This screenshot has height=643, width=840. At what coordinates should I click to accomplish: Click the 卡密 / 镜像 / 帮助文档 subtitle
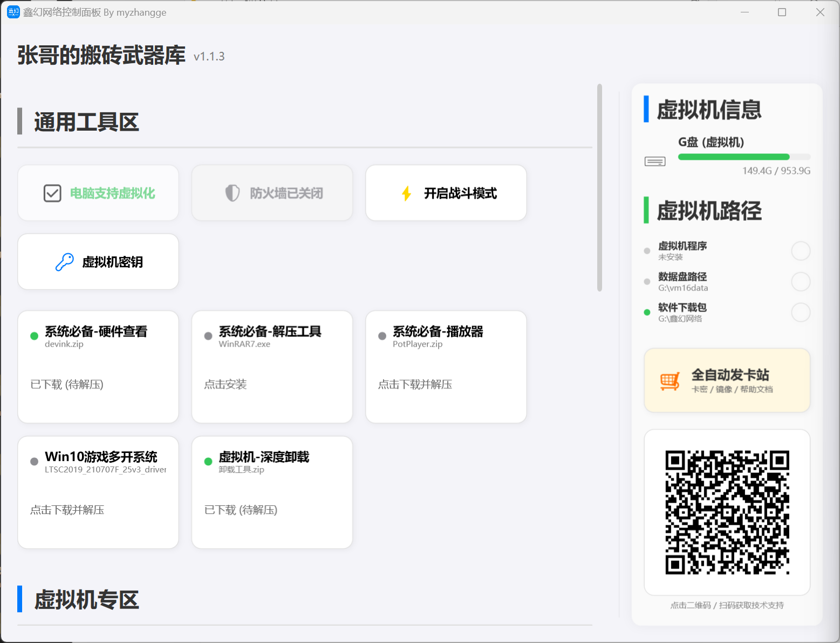pyautogui.click(x=732, y=389)
